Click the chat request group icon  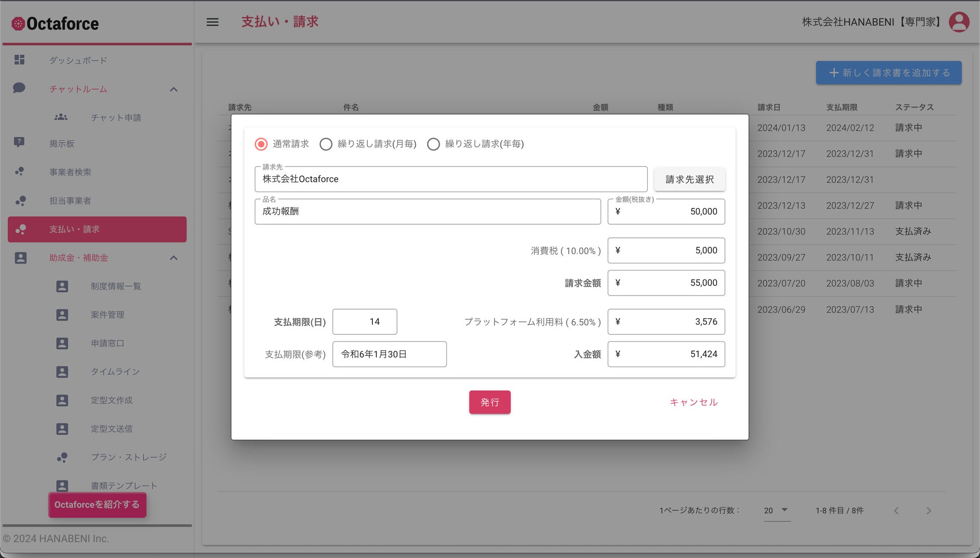coord(61,117)
